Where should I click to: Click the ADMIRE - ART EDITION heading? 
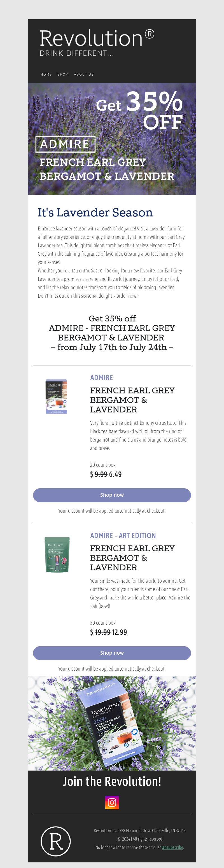pyautogui.click(x=123, y=535)
